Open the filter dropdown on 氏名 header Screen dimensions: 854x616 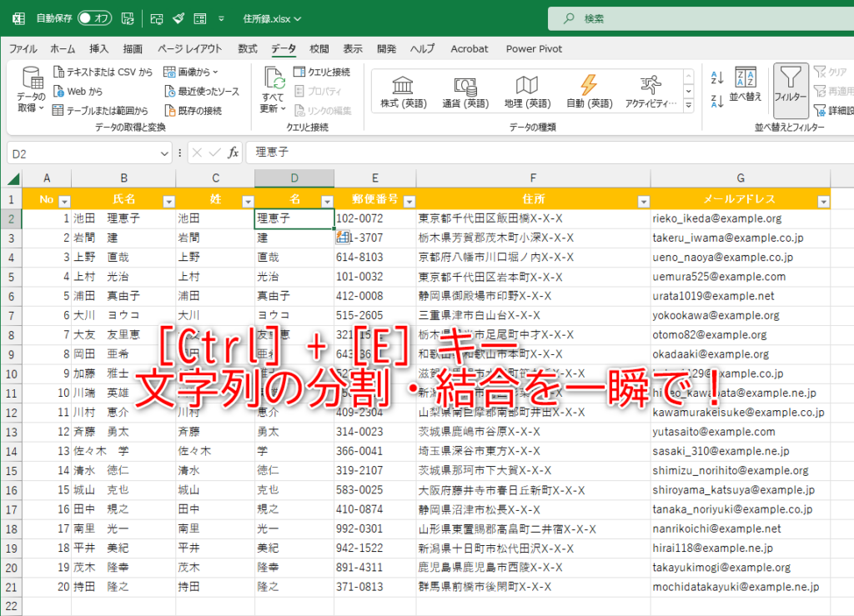[x=168, y=201]
